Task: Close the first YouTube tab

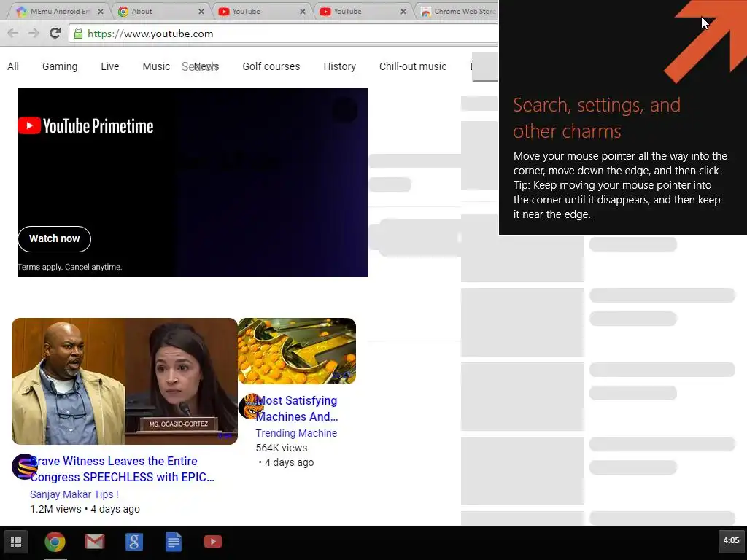Action: (303, 12)
